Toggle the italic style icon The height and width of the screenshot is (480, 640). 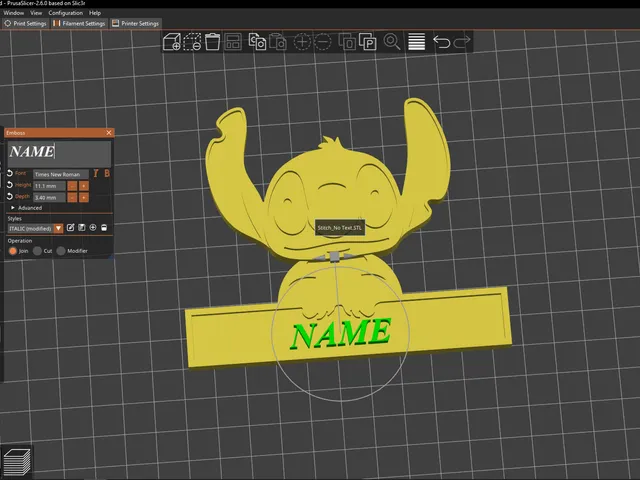pyautogui.click(x=96, y=173)
